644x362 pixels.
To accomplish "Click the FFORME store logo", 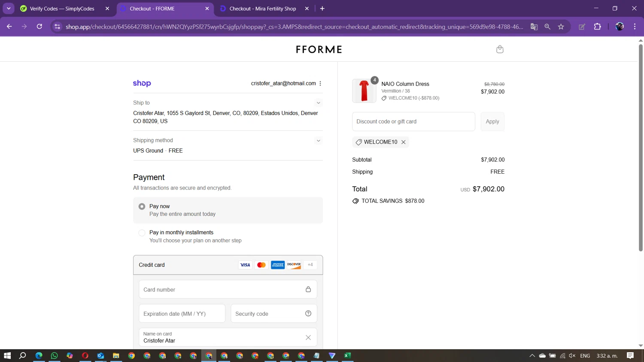I will point(319,49).
